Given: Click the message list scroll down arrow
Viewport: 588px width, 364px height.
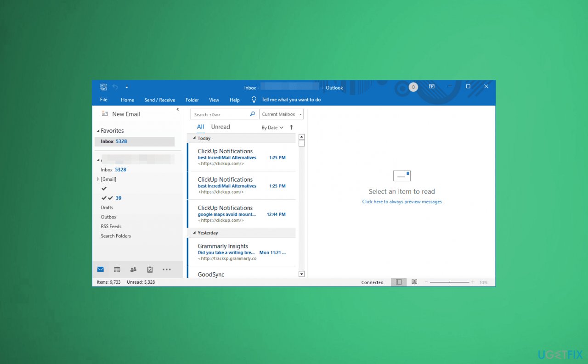Looking at the screenshot, I should [x=302, y=274].
